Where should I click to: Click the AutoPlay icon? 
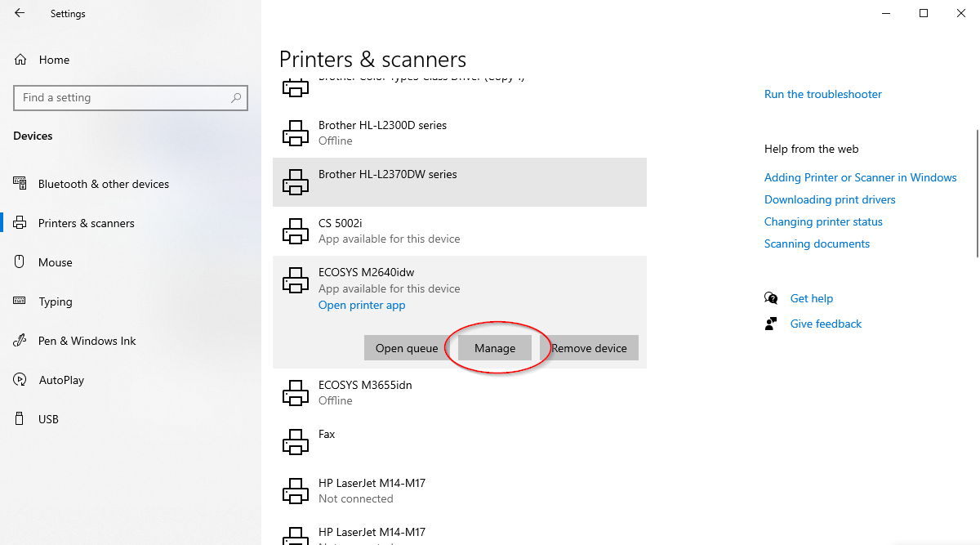tap(20, 380)
